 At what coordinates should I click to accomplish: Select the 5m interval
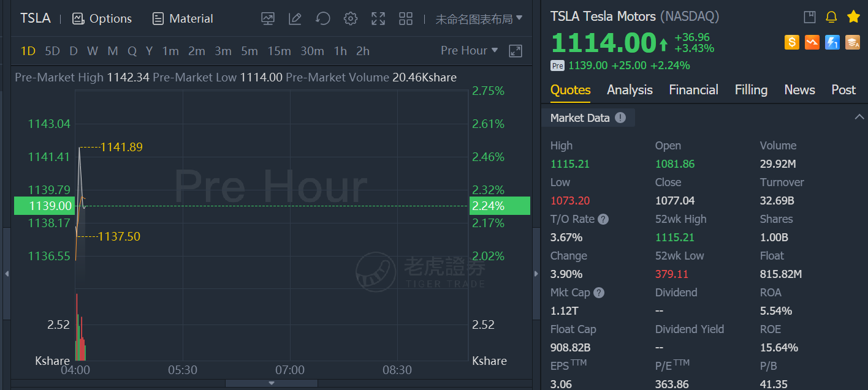pos(249,51)
